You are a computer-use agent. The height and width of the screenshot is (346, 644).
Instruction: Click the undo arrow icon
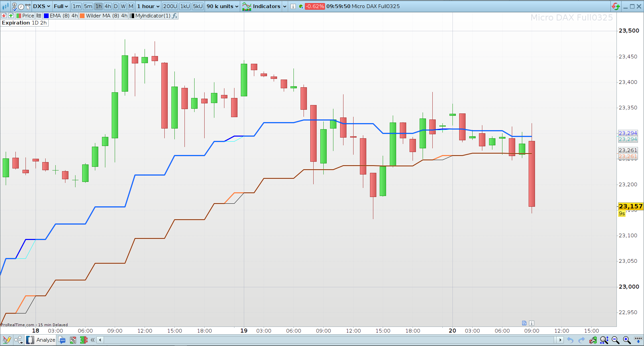570,340
